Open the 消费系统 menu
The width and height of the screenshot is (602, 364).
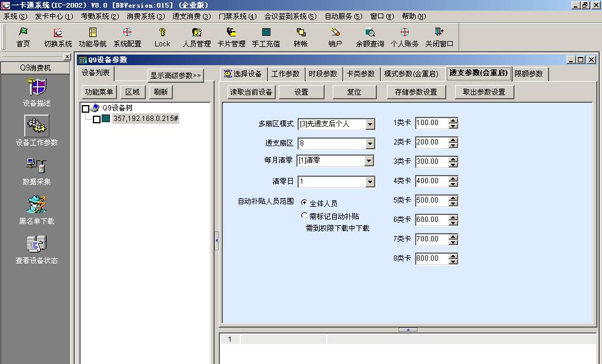[x=145, y=16]
